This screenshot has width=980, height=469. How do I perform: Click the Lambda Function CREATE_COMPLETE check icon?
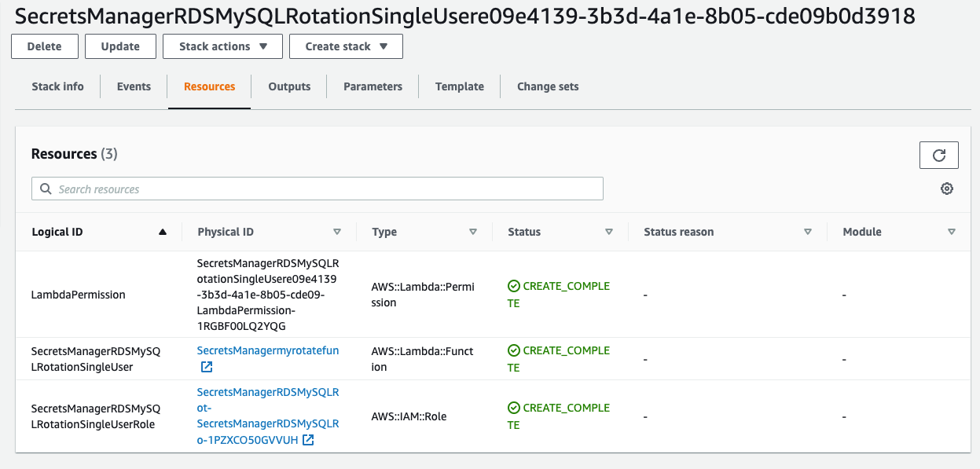click(514, 350)
